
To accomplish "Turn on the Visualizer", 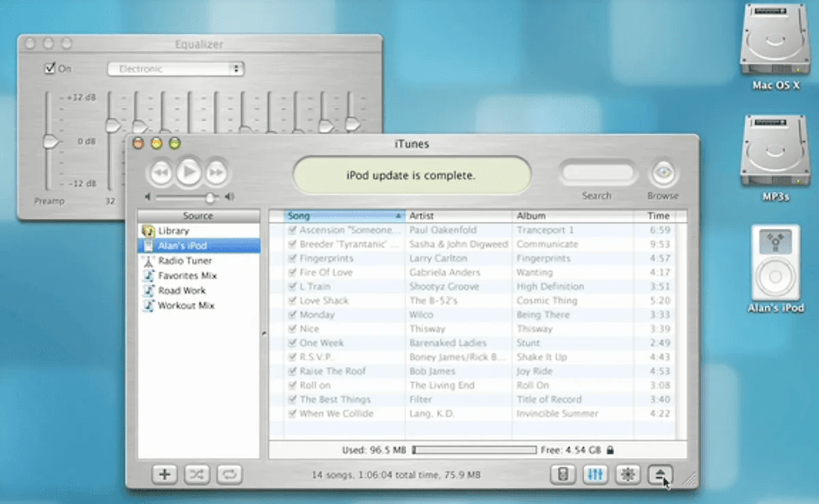I will (x=627, y=474).
